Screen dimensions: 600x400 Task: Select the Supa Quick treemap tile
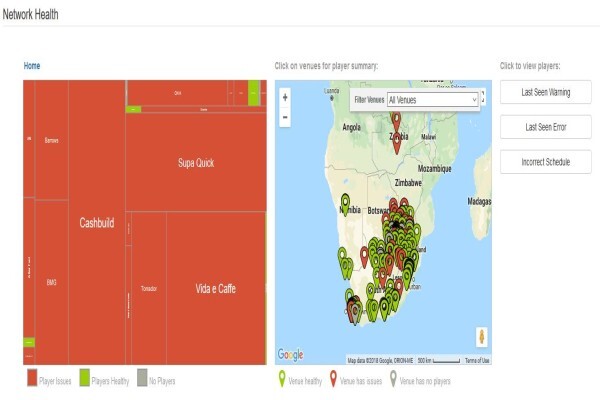point(196,162)
